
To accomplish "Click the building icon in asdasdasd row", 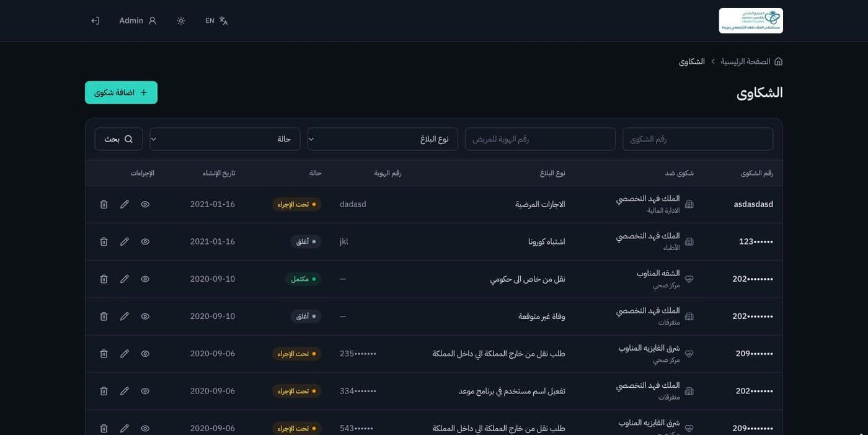I will pos(689,204).
